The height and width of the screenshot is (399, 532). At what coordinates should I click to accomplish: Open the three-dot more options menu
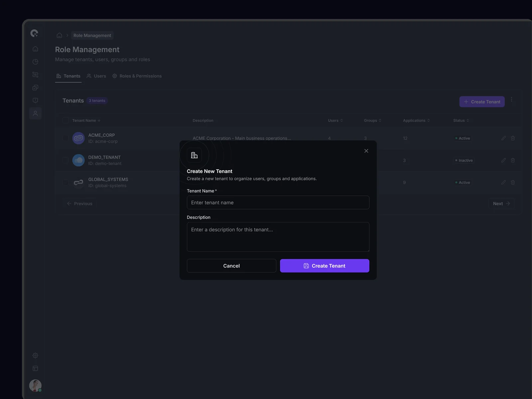(511, 99)
